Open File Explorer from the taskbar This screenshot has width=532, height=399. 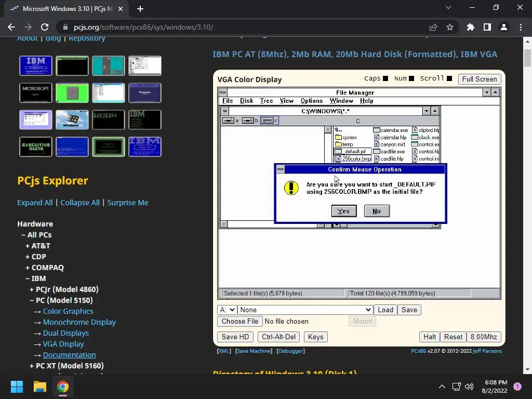click(x=39, y=387)
